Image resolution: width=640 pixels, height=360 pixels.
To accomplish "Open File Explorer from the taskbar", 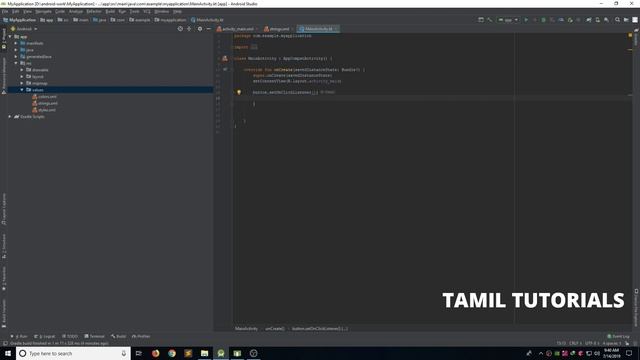I will point(204,353).
